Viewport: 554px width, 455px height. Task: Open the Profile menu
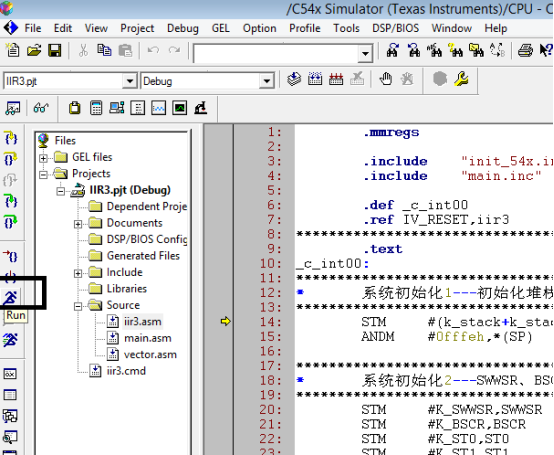click(x=305, y=28)
